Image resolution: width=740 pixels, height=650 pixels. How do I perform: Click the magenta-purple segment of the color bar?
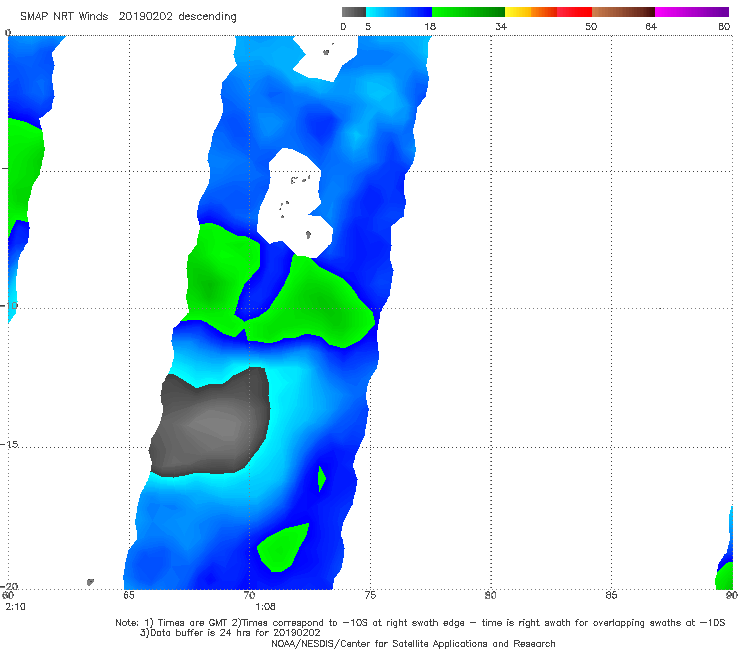click(x=692, y=12)
